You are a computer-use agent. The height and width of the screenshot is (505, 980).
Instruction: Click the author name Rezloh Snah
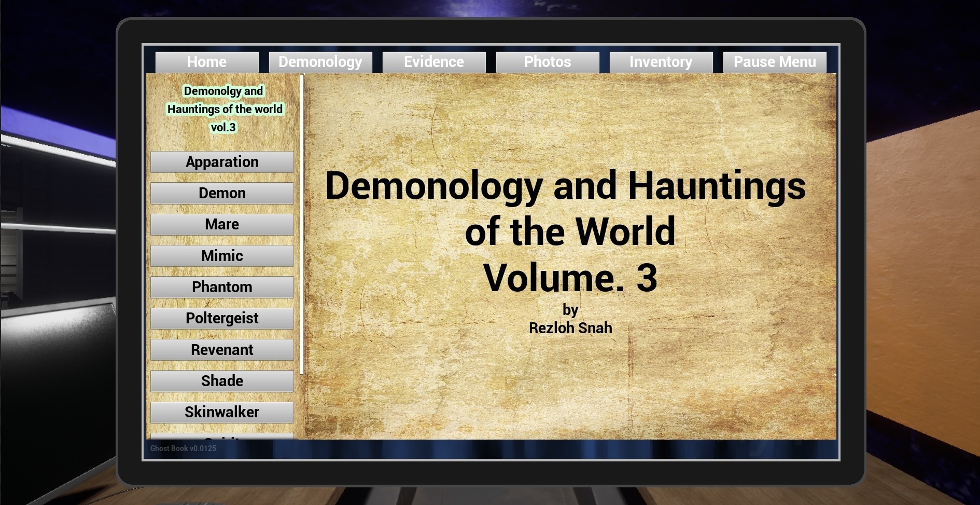[570, 328]
